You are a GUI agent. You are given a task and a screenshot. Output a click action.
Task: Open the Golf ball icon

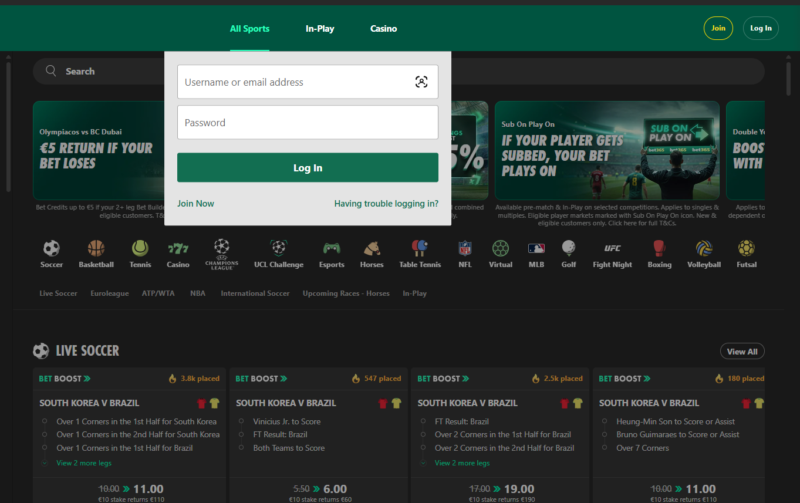tap(568, 248)
